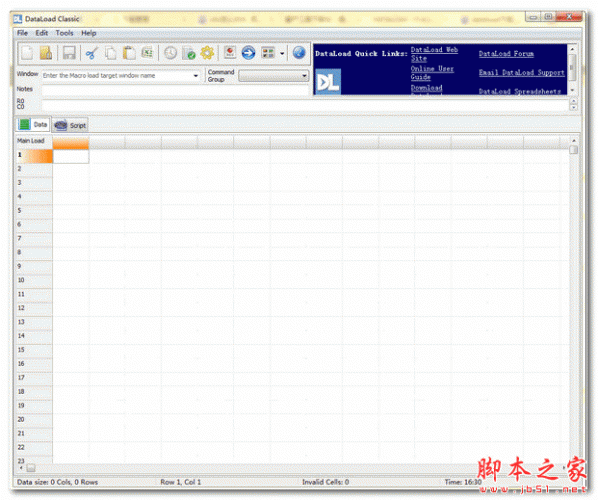Image resolution: width=598 pixels, height=500 pixels.
Task: Open the DataLoad Forum link
Action: (506, 54)
